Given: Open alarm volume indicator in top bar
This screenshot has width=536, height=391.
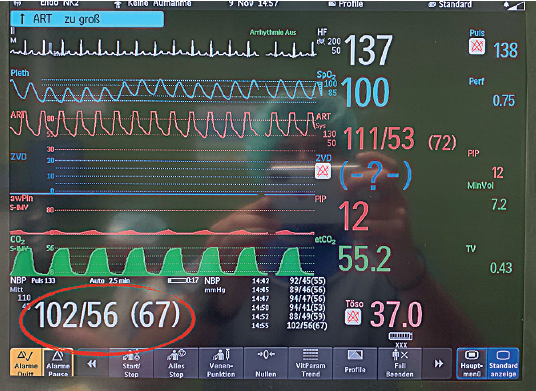Looking at the screenshot, I should (x=515, y=5).
